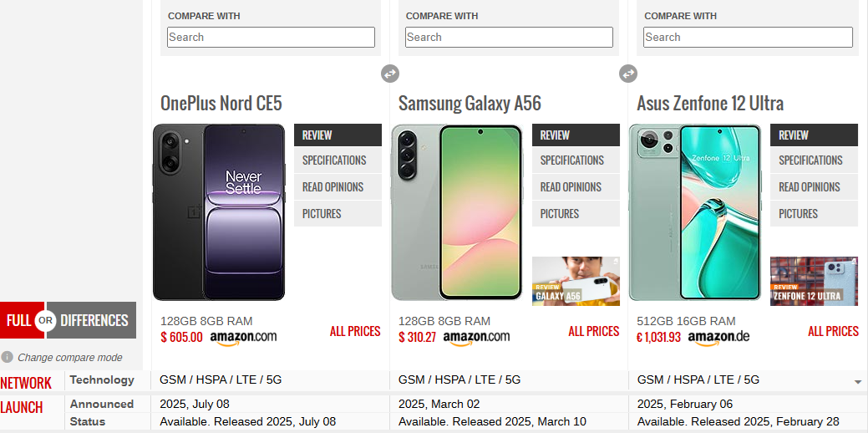Switch compare mode to DIFFERENCES
Screen dimensions: 868x433
coord(94,320)
